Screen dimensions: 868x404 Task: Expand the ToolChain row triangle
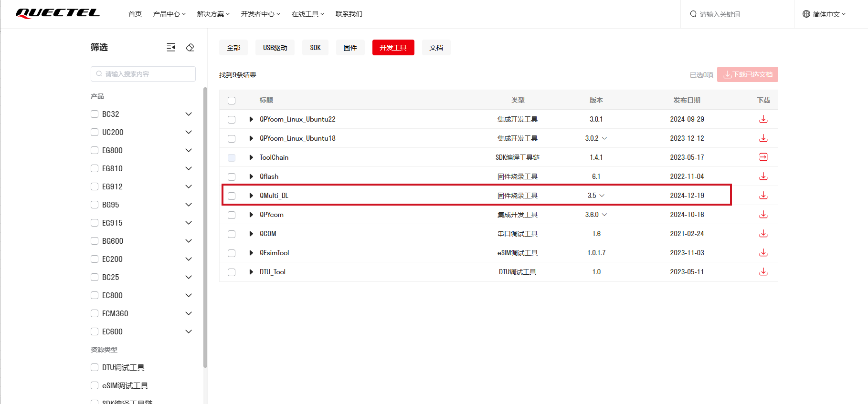(251, 157)
